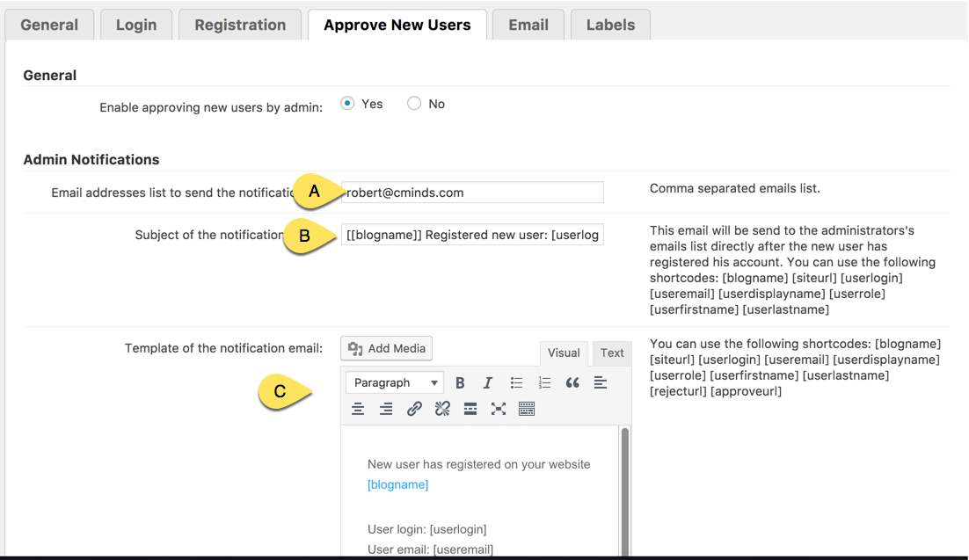Screen dimensions: 969x560
Task: Open the Paragraph format dropdown
Action: (395, 383)
